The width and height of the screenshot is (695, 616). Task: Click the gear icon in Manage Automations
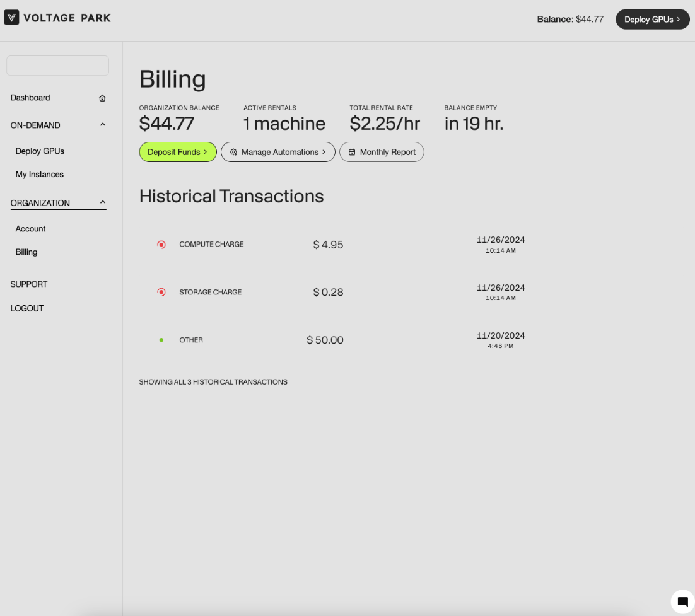click(233, 153)
